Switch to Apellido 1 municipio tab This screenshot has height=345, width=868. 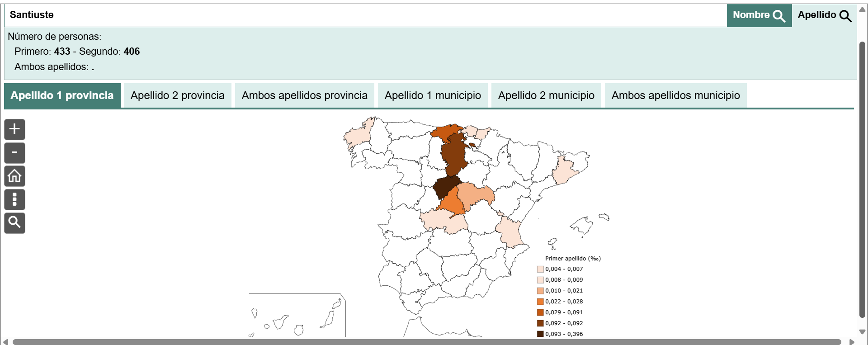pos(433,95)
